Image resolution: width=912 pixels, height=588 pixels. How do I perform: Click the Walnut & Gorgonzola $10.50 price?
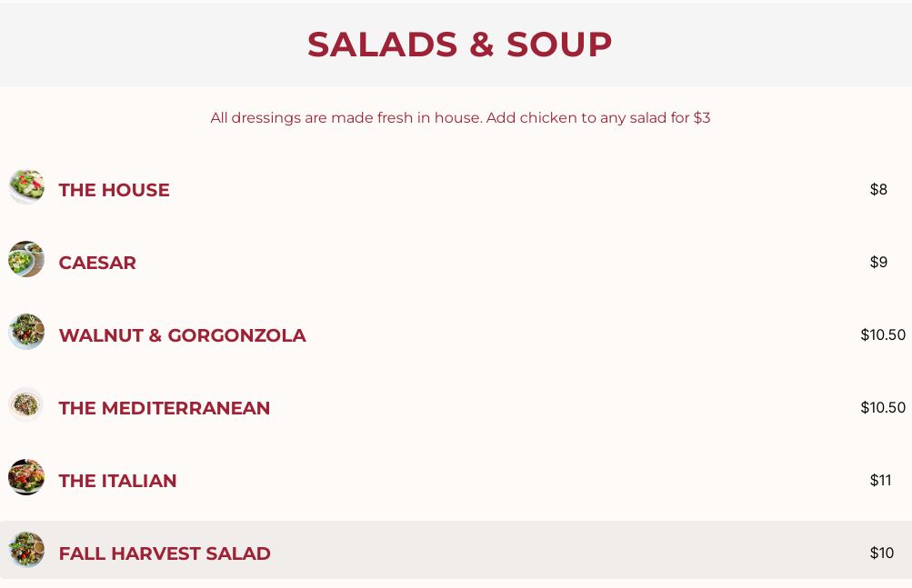883,334
